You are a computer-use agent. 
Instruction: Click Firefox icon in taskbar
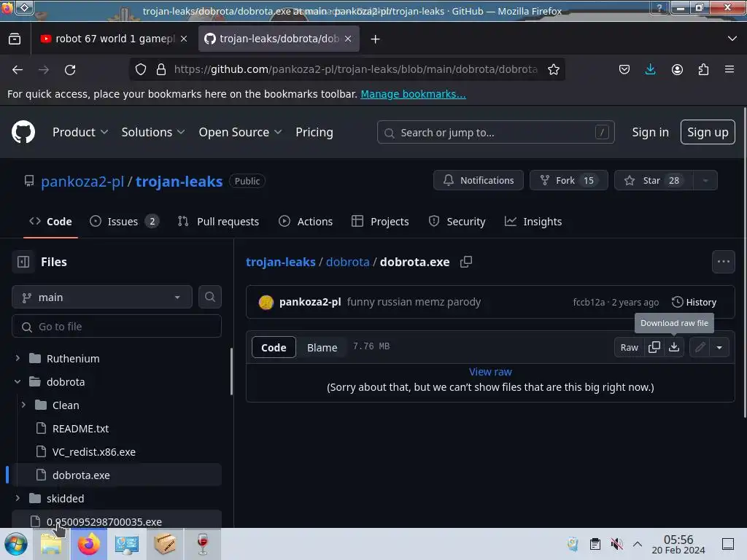(88, 544)
